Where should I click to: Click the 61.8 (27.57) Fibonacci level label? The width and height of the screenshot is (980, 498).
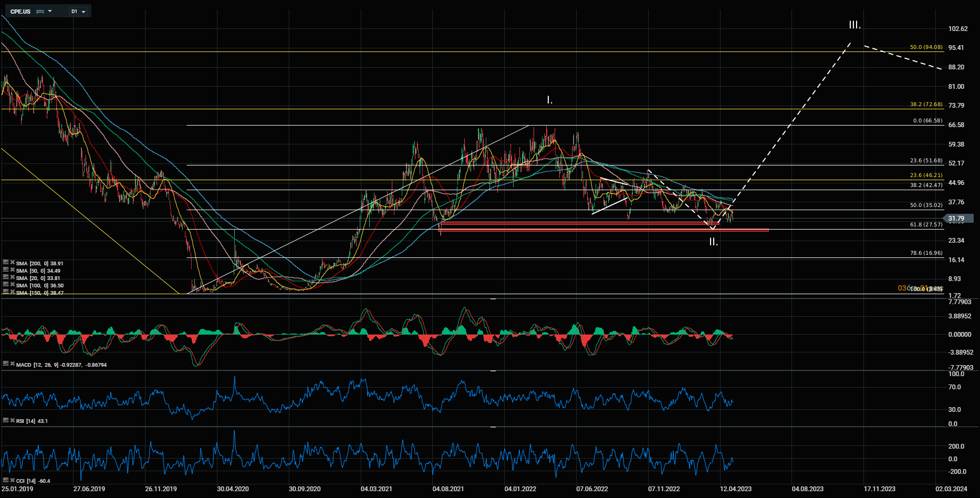coord(926,225)
